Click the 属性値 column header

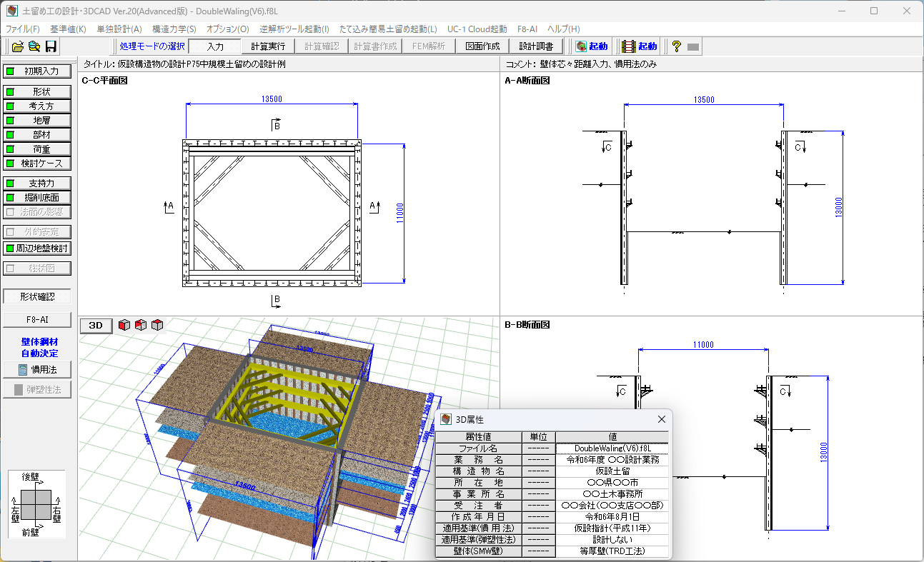point(478,436)
